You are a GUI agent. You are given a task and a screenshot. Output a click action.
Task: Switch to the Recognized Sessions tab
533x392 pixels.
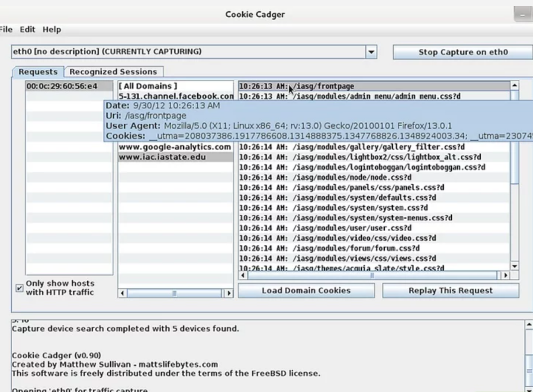pos(113,72)
